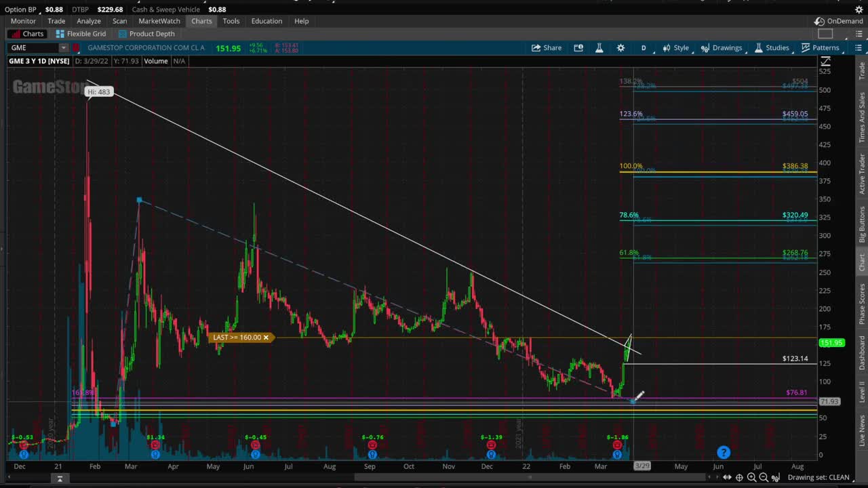Switch to the Scan tab
The width and height of the screenshot is (868, 488).
pyautogui.click(x=119, y=21)
